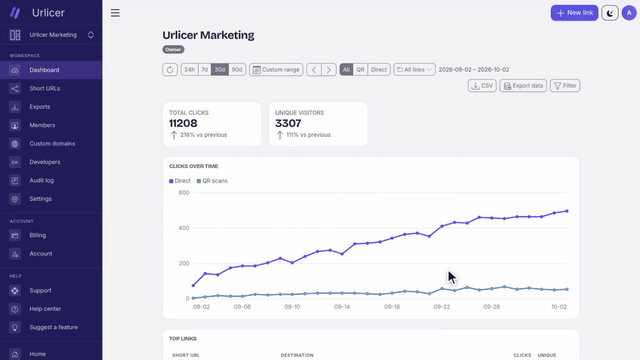Click the Billing card icon
This screenshot has height=360, width=640.
coord(15,236)
